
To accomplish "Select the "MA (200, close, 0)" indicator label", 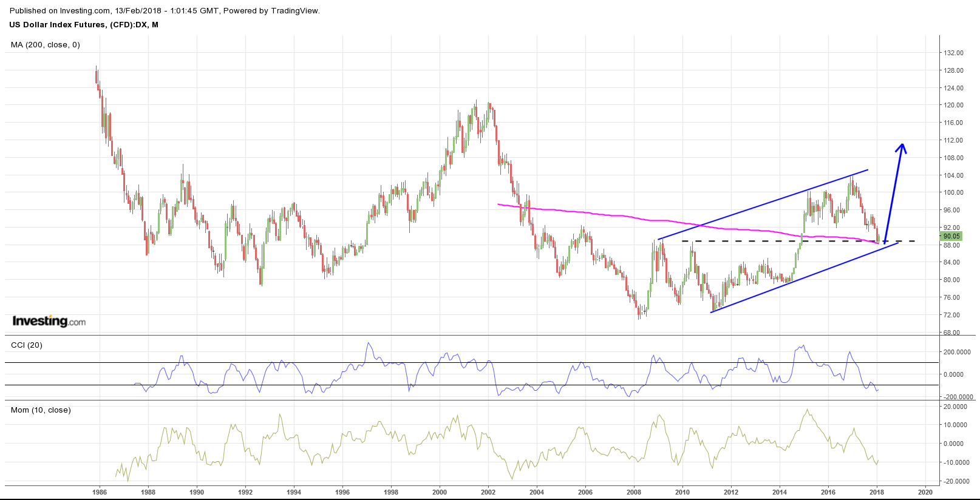I will click(46, 45).
